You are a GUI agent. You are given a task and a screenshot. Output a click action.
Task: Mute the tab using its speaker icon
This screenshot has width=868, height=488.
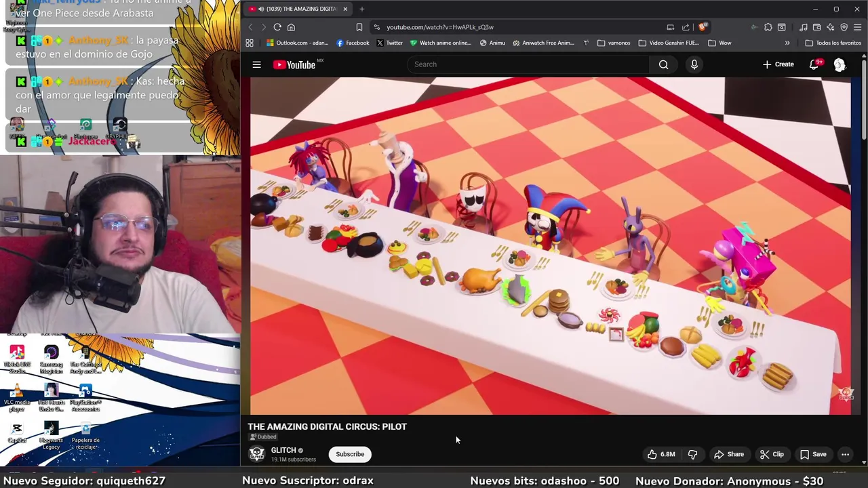coord(261,9)
